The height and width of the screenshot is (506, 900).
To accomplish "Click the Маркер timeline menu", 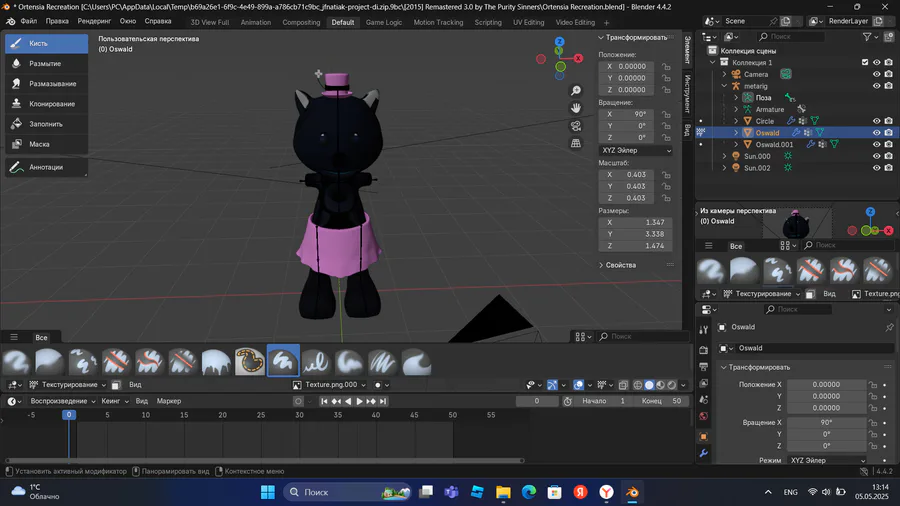I will click(x=169, y=401).
